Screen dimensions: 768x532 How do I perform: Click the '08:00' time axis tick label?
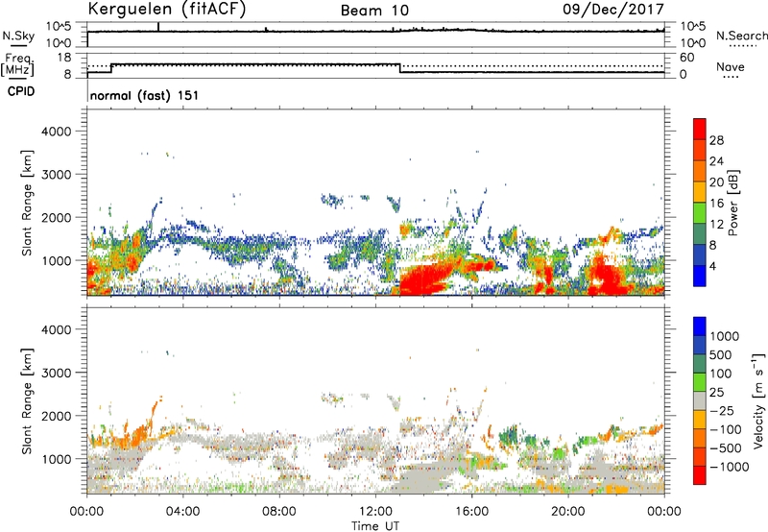click(279, 512)
